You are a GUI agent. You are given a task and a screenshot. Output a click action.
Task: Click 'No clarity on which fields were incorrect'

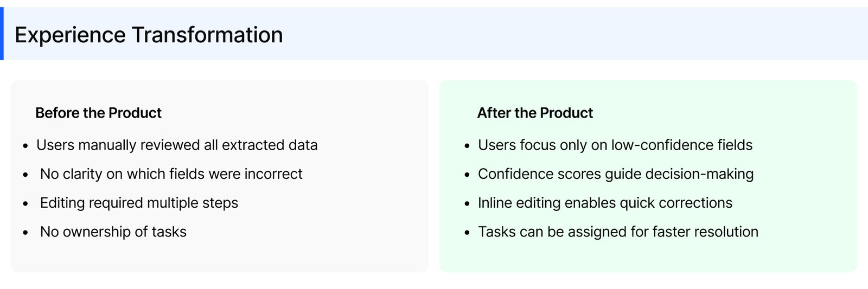pyautogui.click(x=171, y=174)
